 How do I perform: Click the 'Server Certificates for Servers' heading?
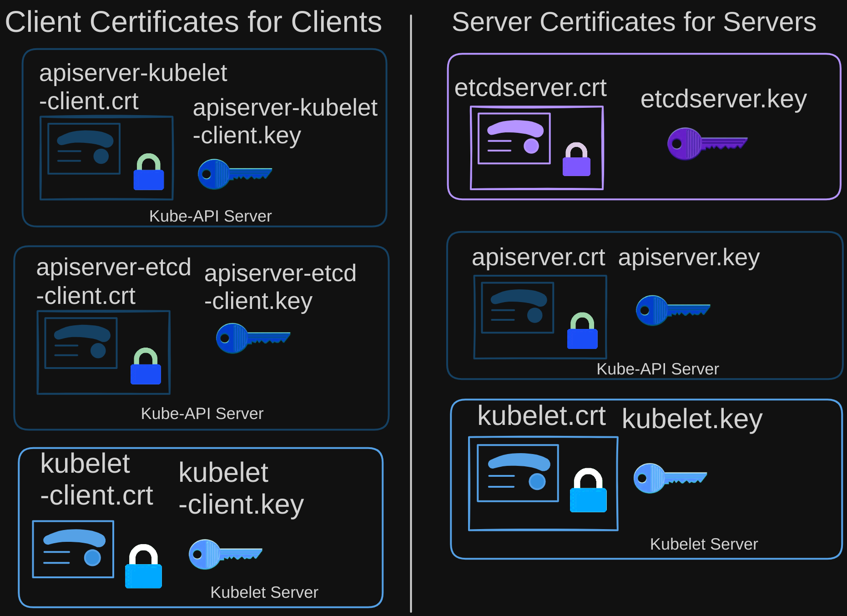pos(634,22)
